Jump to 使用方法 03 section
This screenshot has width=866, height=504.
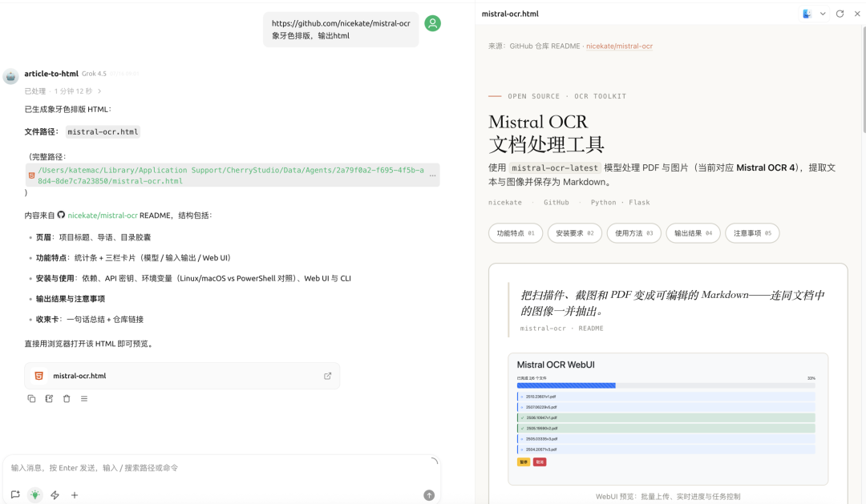(x=633, y=233)
